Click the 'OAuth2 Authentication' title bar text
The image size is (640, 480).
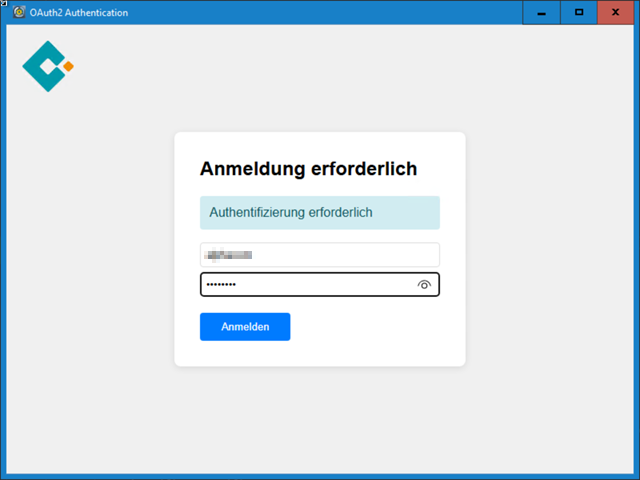coord(79,13)
